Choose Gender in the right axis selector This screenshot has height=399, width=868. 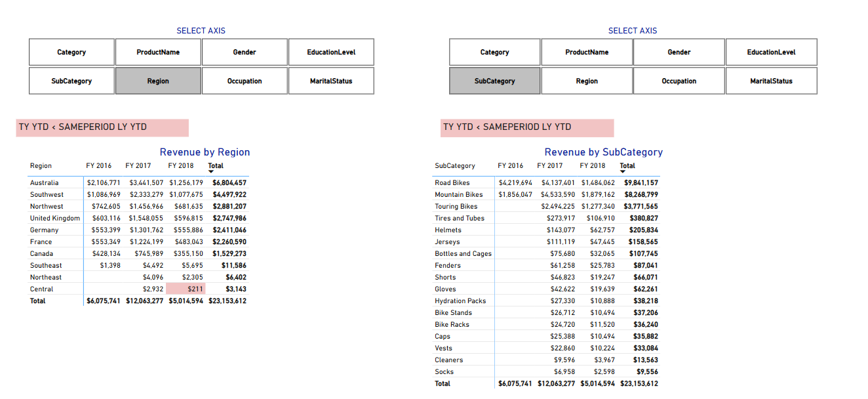pos(679,52)
